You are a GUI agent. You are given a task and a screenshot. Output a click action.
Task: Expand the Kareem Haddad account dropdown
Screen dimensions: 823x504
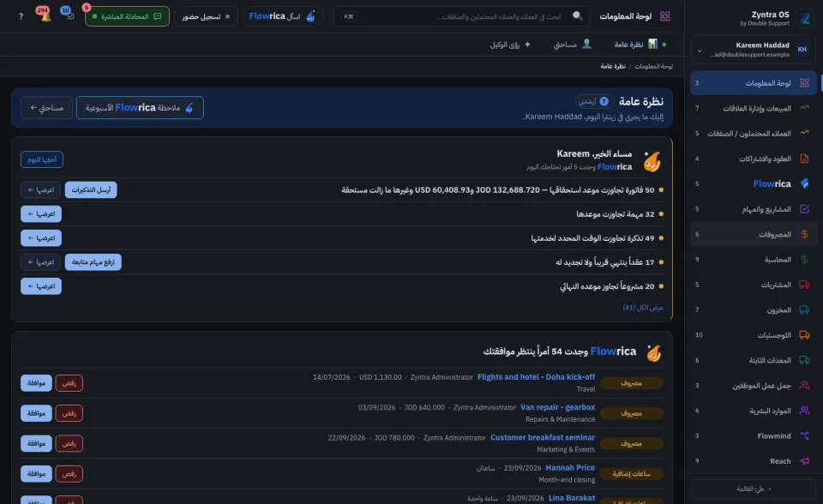tap(700, 51)
